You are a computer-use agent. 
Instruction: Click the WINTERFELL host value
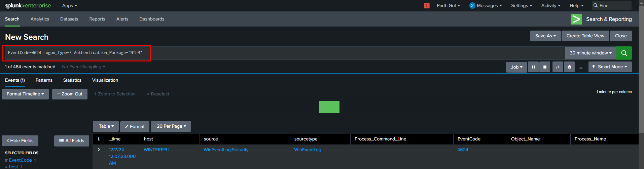click(157, 150)
